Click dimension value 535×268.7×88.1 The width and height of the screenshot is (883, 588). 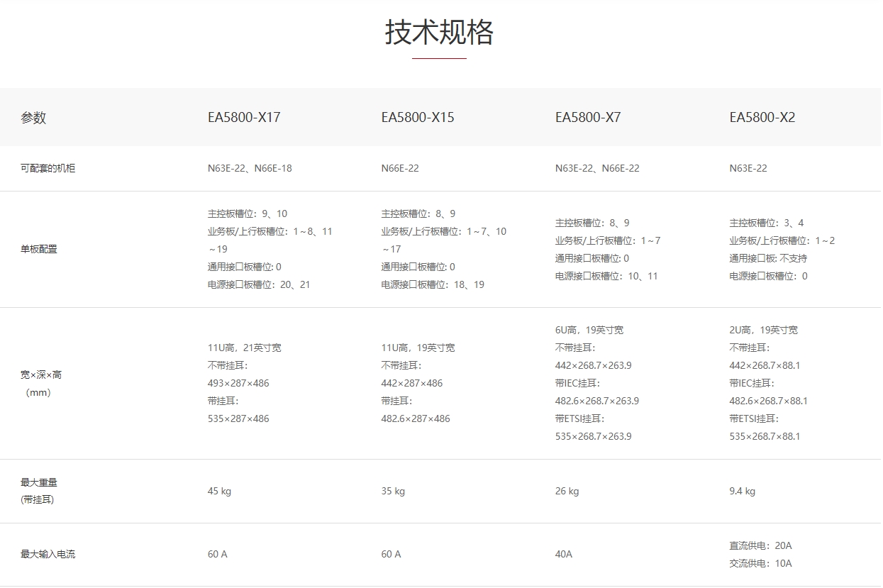765,437
